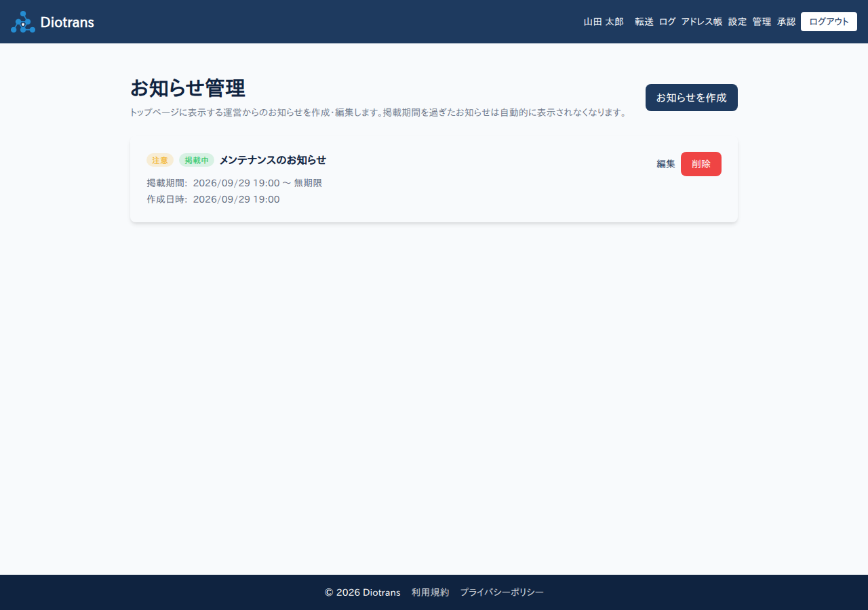This screenshot has height=610, width=868.
Task: Open the 利用規約 footer link
Action: click(430, 592)
